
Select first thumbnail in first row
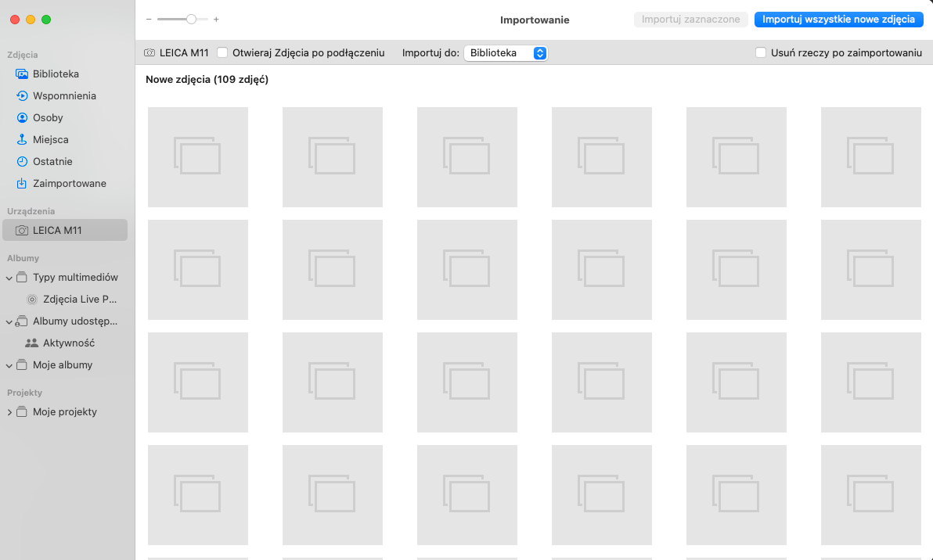[197, 157]
